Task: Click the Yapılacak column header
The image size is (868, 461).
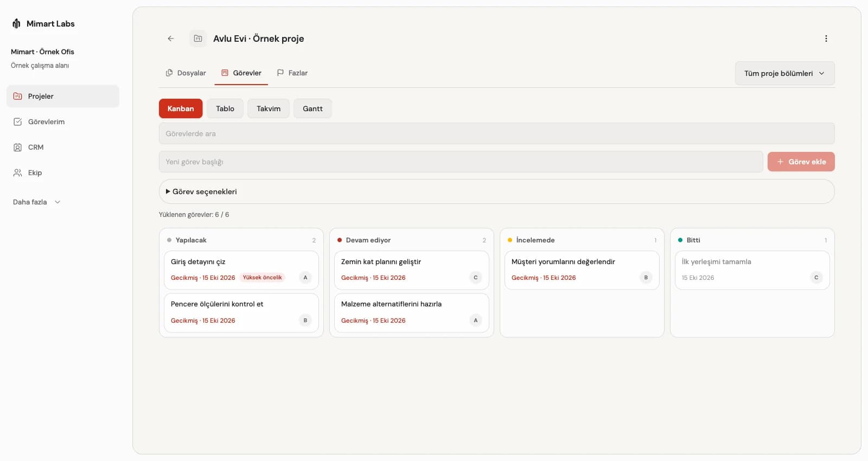Action: [x=241, y=240]
